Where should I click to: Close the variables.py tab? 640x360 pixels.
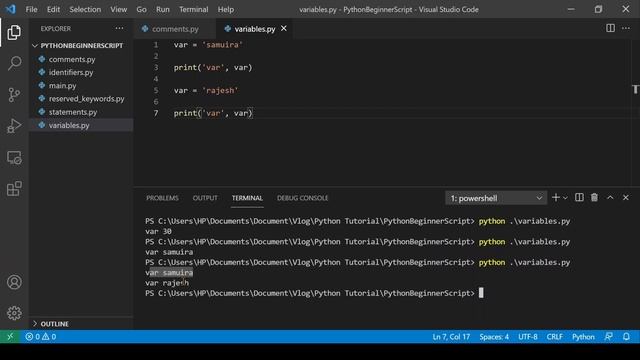coord(284,29)
